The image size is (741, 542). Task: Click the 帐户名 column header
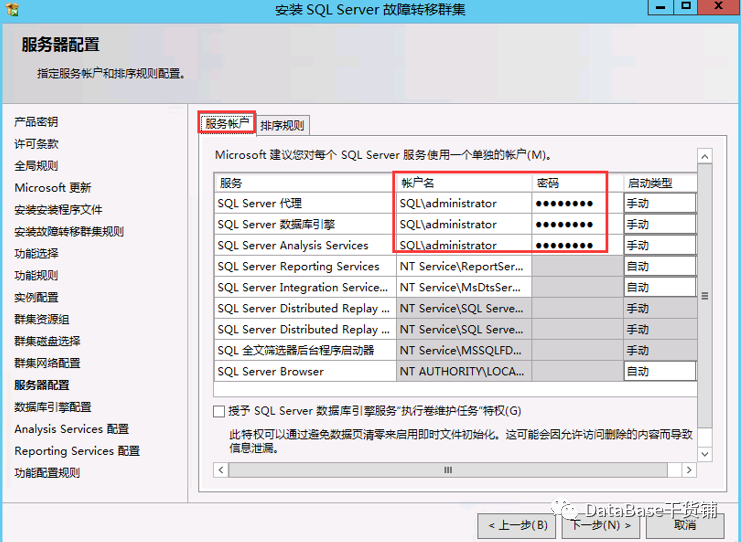click(464, 183)
